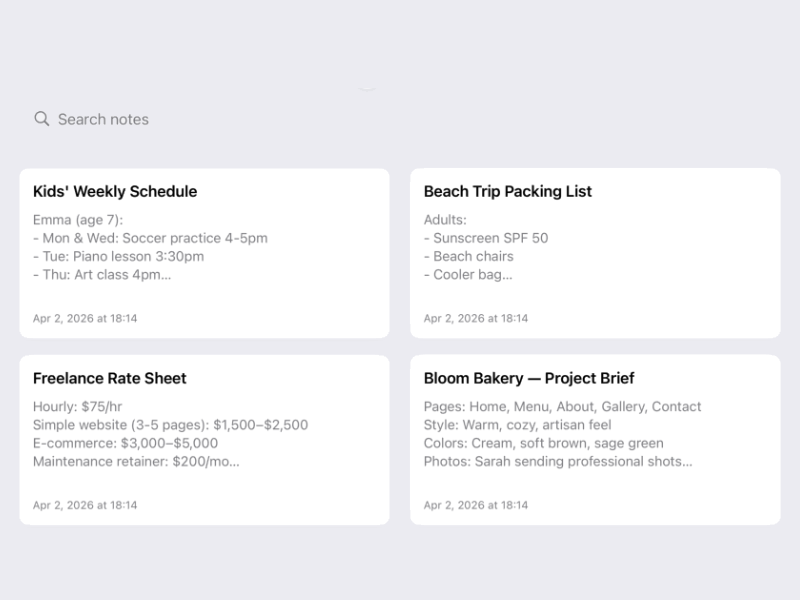Open the Beach Trip Packing List note

[595, 250]
